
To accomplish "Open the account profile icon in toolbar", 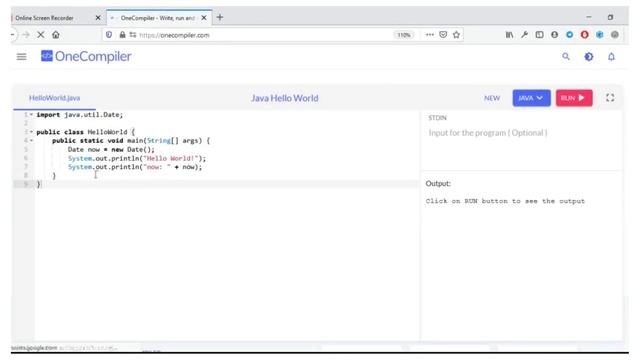I will [x=554, y=35].
